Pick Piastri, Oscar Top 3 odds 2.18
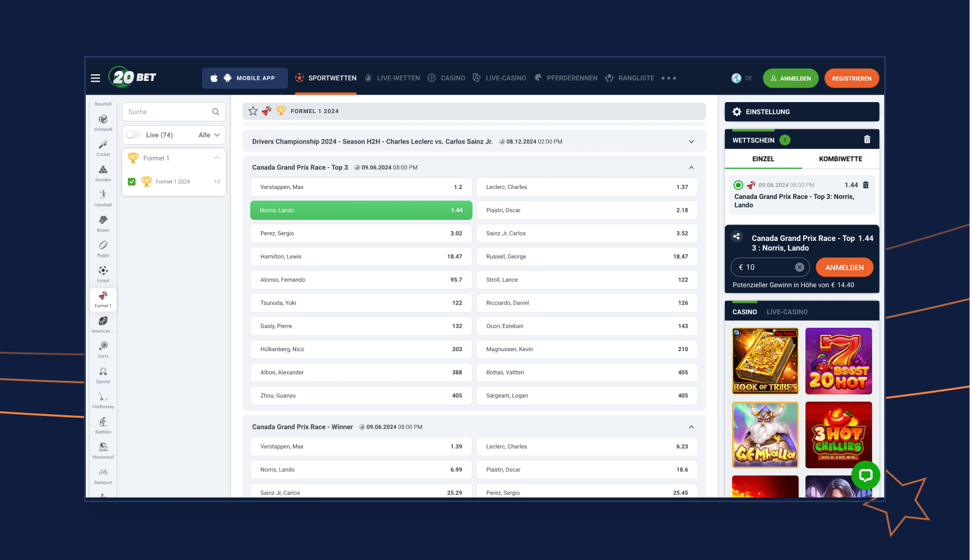 (587, 210)
